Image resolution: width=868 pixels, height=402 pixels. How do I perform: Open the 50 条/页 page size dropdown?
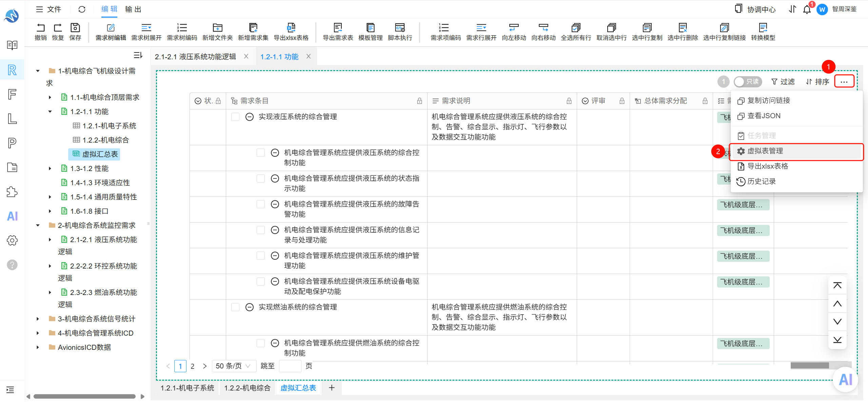tap(234, 366)
